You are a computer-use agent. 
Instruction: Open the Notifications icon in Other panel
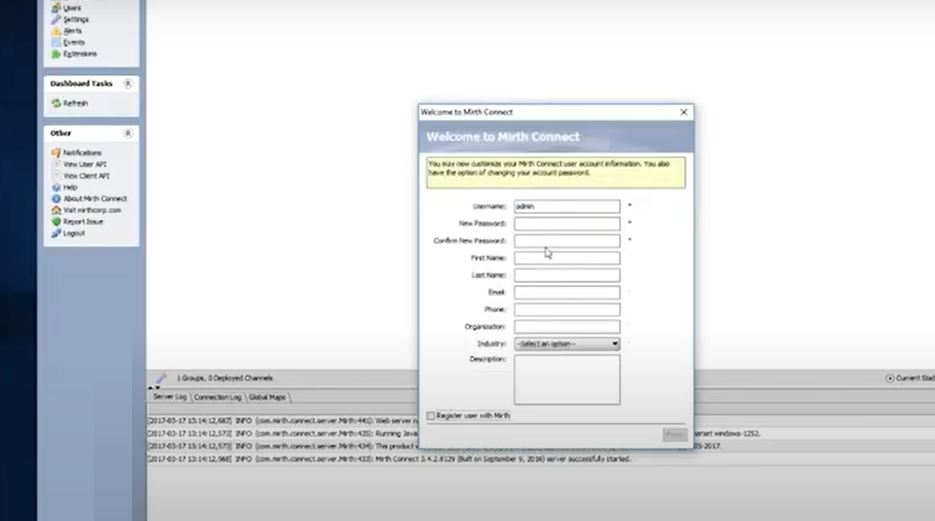point(56,153)
